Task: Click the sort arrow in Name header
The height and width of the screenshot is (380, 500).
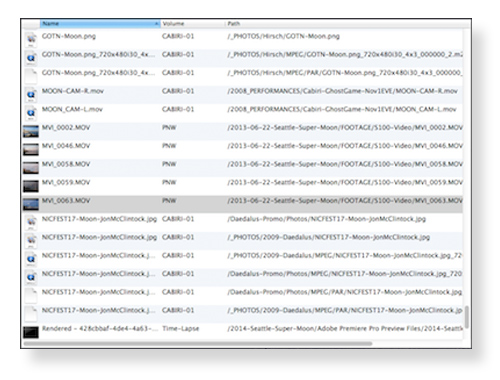Action: [x=156, y=24]
